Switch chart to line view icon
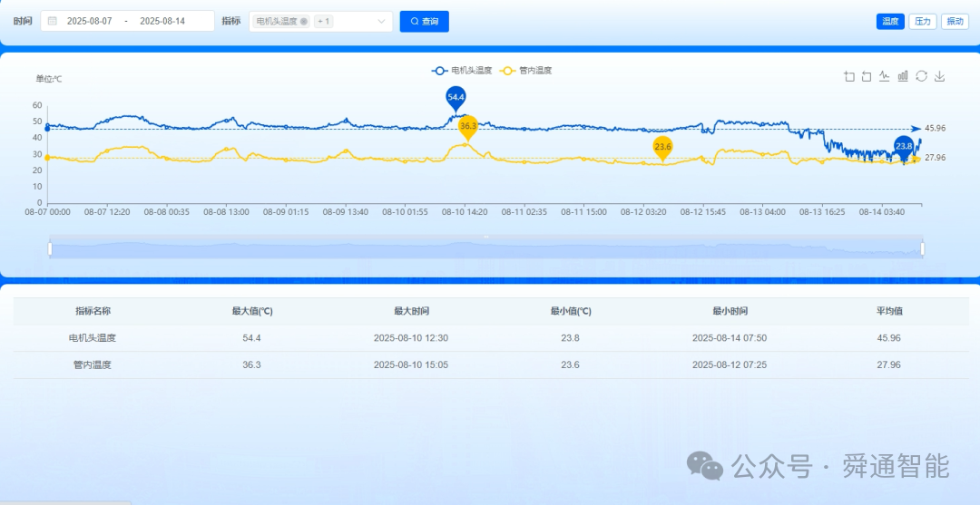 tap(884, 76)
